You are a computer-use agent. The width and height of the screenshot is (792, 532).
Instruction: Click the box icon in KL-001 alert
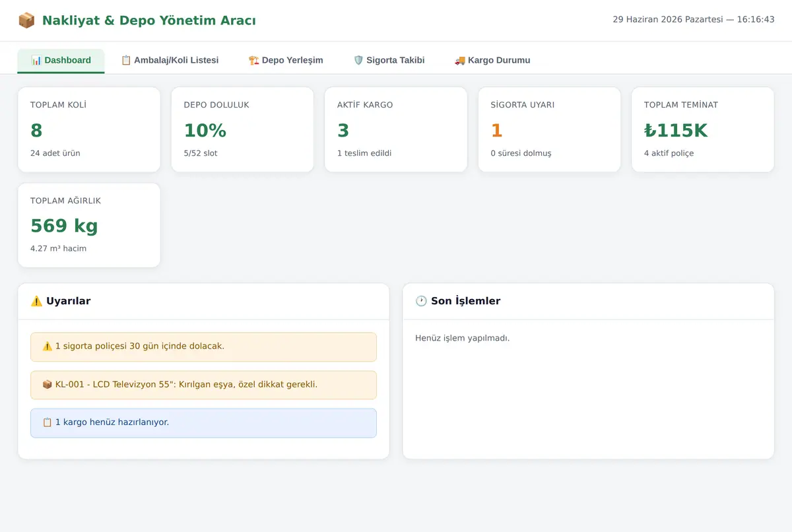coord(48,384)
